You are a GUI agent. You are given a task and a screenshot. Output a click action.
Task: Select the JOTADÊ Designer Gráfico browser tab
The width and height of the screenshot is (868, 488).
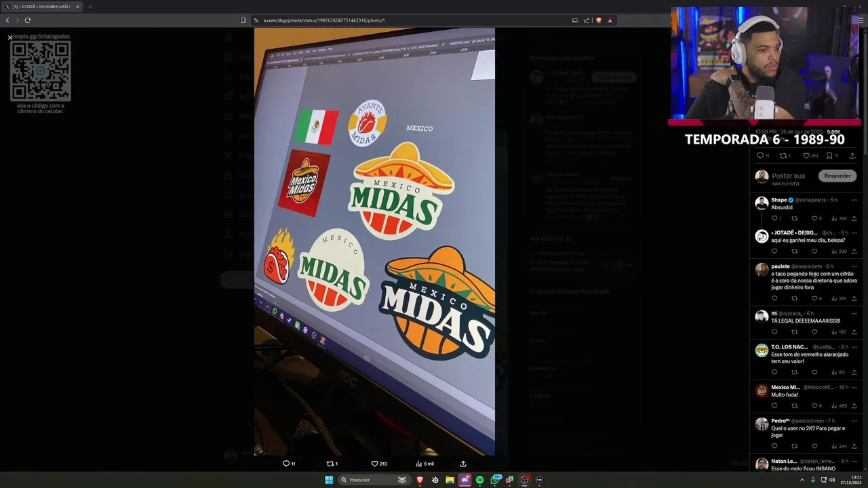point(42,7)
